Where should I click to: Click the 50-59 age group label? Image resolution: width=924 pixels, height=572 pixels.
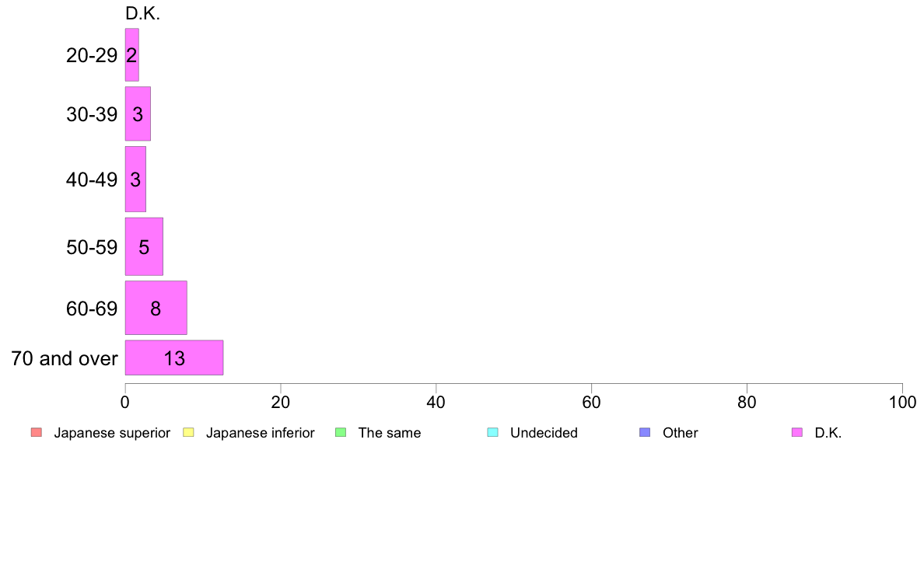pyautogui.click(x=92, y=247)
